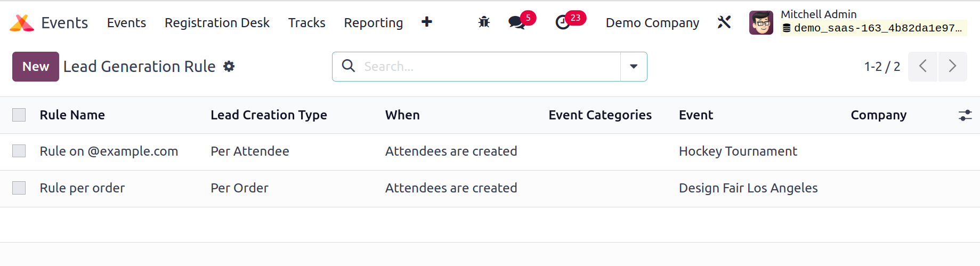Click the Events app logo
This screenshot has width=980, height=266.
(22, 23)
